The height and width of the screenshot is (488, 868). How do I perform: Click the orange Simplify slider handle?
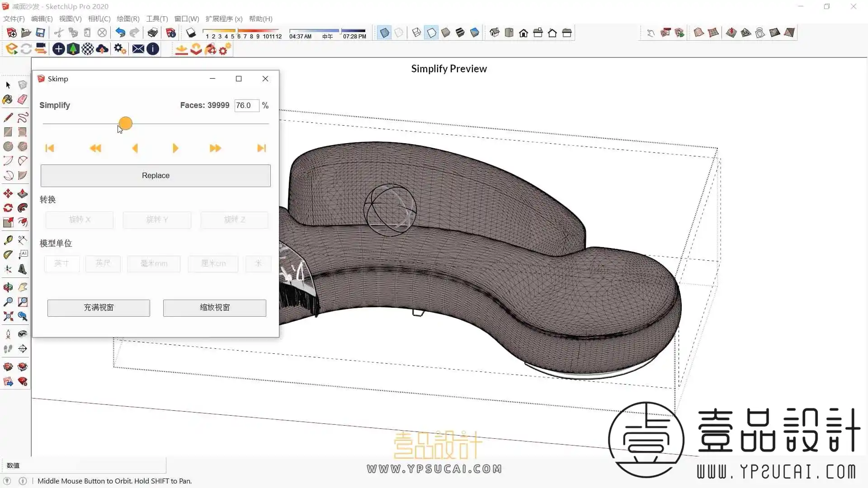pyautogui.click(x=125, y=123)
